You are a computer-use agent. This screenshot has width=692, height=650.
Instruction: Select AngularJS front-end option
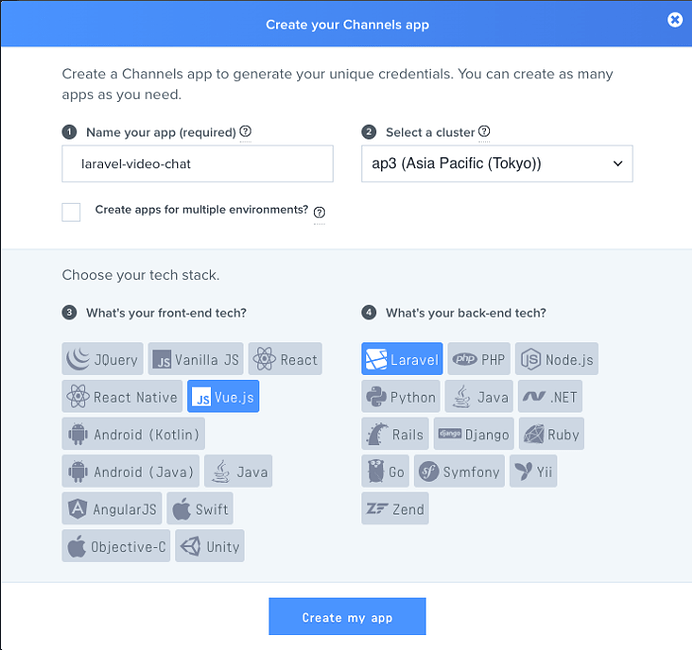tap(112, 508)
